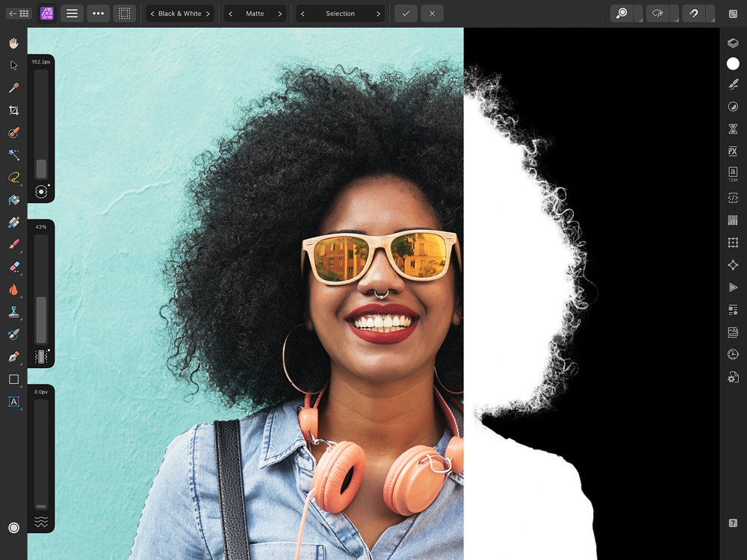Select the Crop tool
Viewport: 747px width, 560px height.
pyautogui.click(x=13, y=111)
